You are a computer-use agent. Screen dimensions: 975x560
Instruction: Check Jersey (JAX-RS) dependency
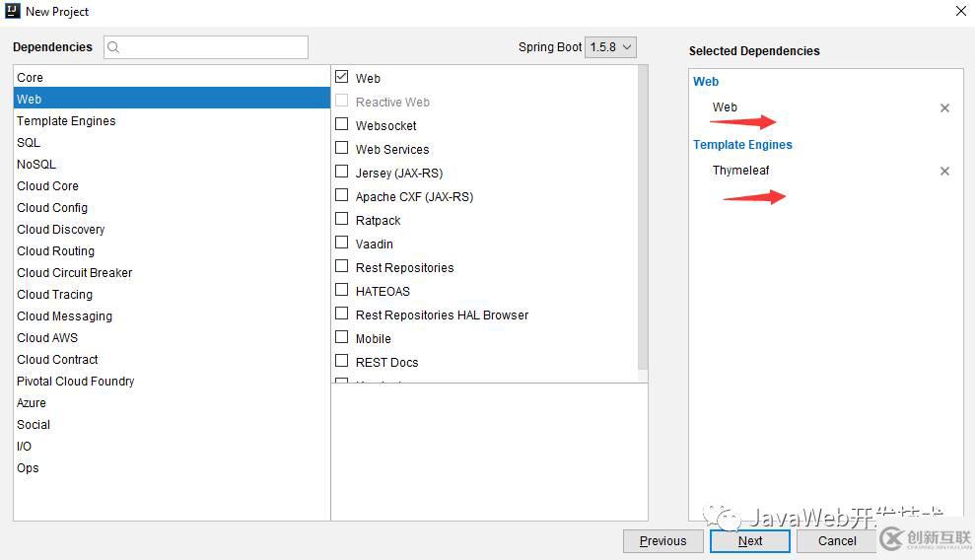pyautogui.click(x=341, y=172)
